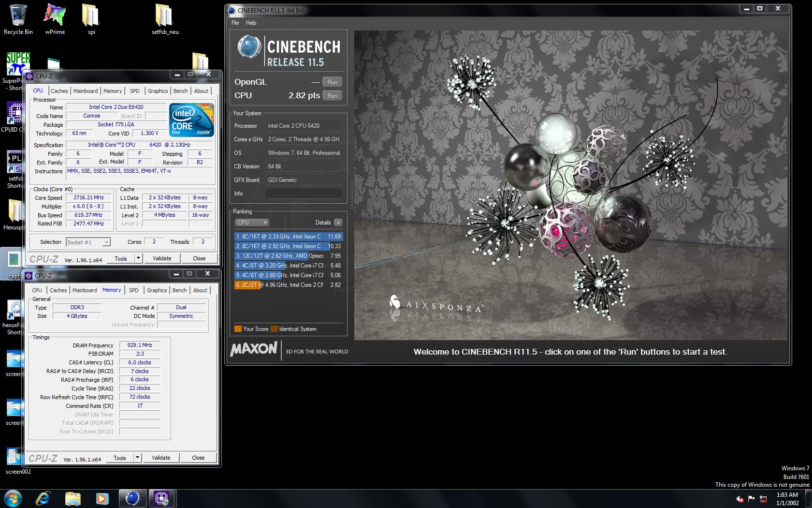812x508 pixels.
Task: Click the Core Speed 3716.21 MHz value
Action: coord(88,197)
